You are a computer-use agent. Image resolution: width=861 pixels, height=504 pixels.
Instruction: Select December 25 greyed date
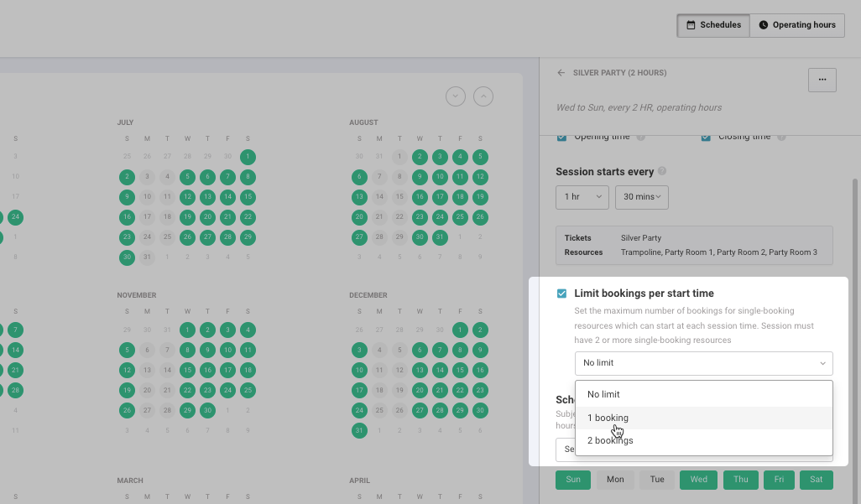pyautogui.click(x=379, y=410)
